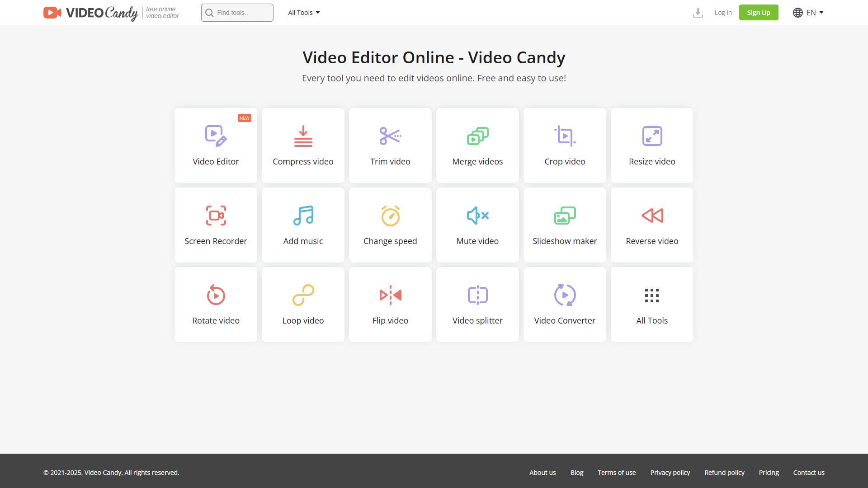Open the Video splitter icon

pos(477,295)
